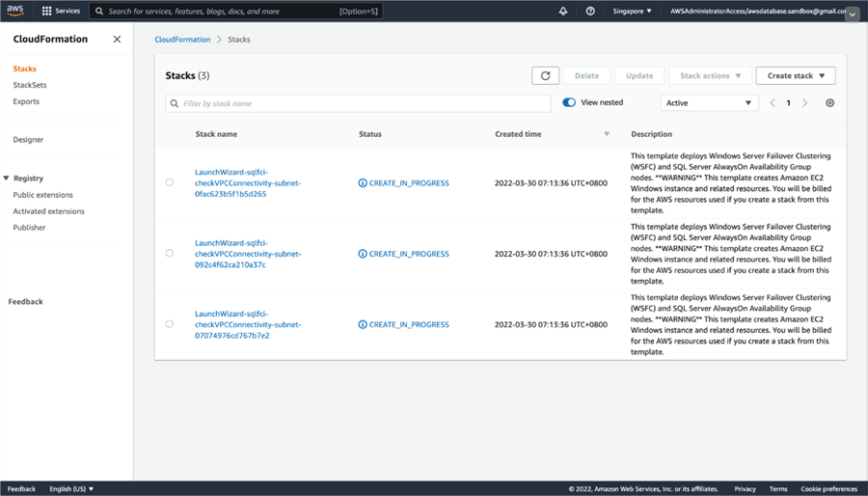The width and height of the screenshot is (868, 496).
Task: Click the Delete button
Action: [586, 76]
